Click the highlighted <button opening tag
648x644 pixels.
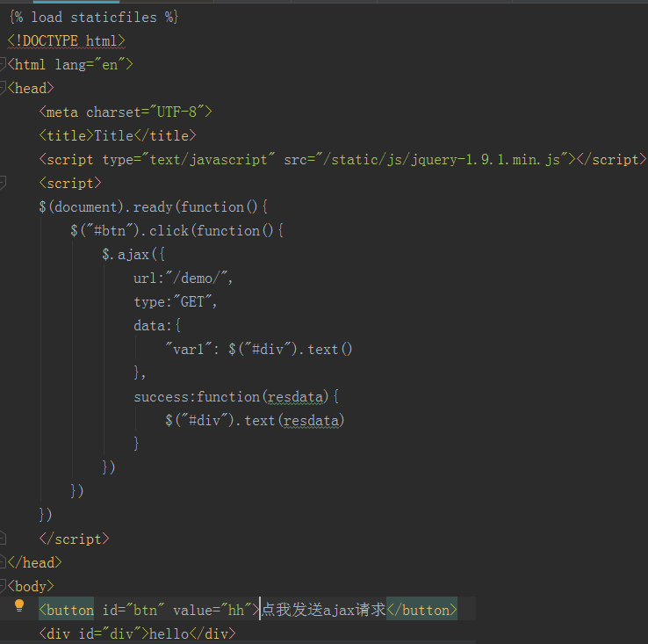click(x=67, y=610)
